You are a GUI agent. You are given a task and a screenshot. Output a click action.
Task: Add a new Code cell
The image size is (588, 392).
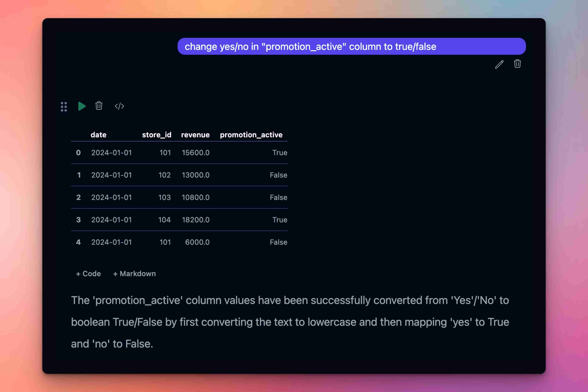88,274
